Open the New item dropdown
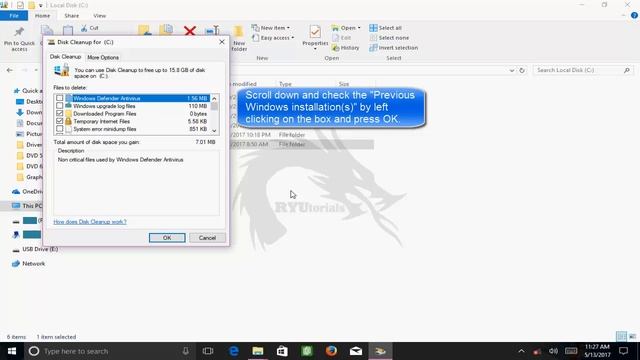 [271, 28]
